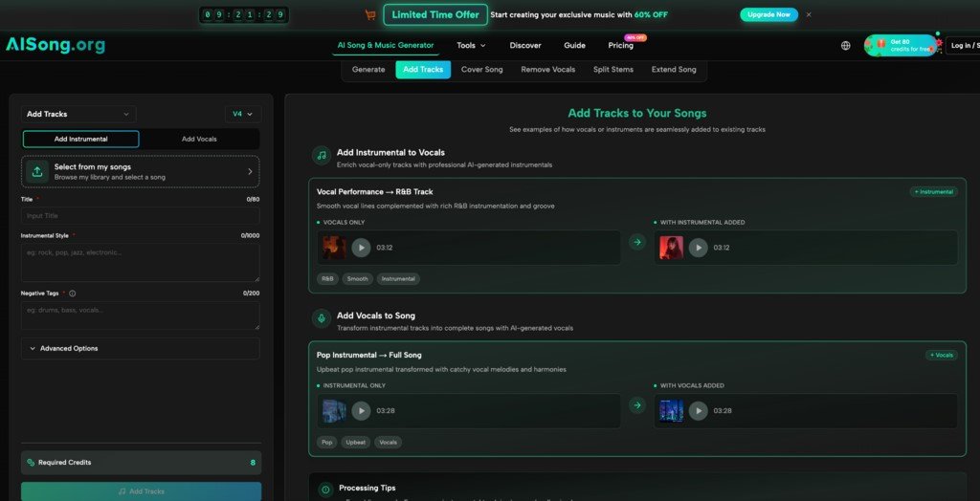Image resolution: width=980 pixels, height=501 pixels.
Task: Click the + Instrumental badge
Action: [934, 192]
